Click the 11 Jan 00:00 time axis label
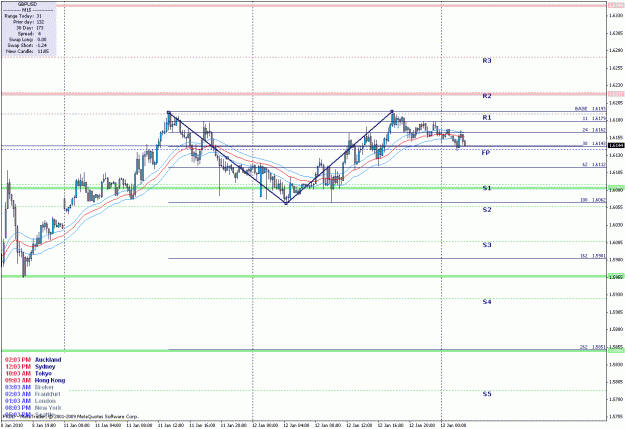 [x=77, y=425]
